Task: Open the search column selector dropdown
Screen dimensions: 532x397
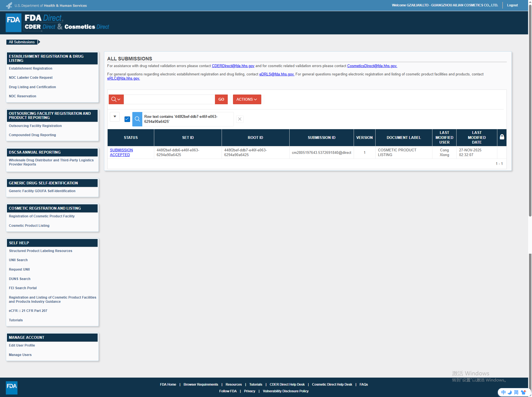Action: [x=116, y=100]
